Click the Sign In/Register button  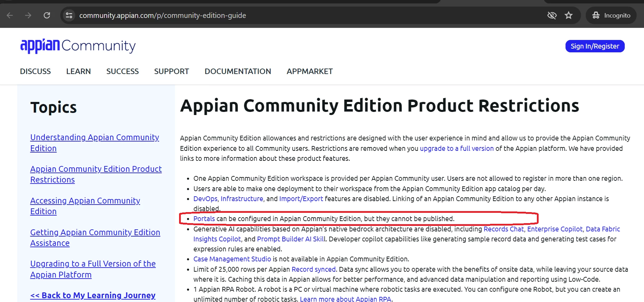(x=595, y=46)
